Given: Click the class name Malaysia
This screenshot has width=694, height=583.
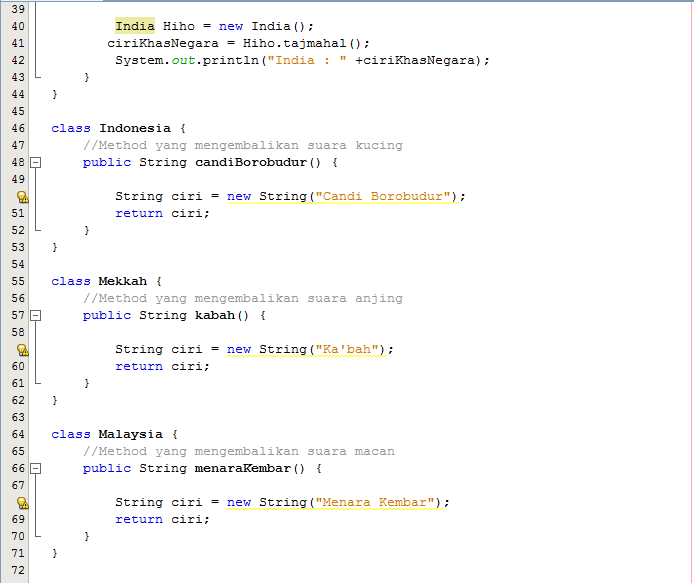Looking at the screenshot, I should pos(131,434).
